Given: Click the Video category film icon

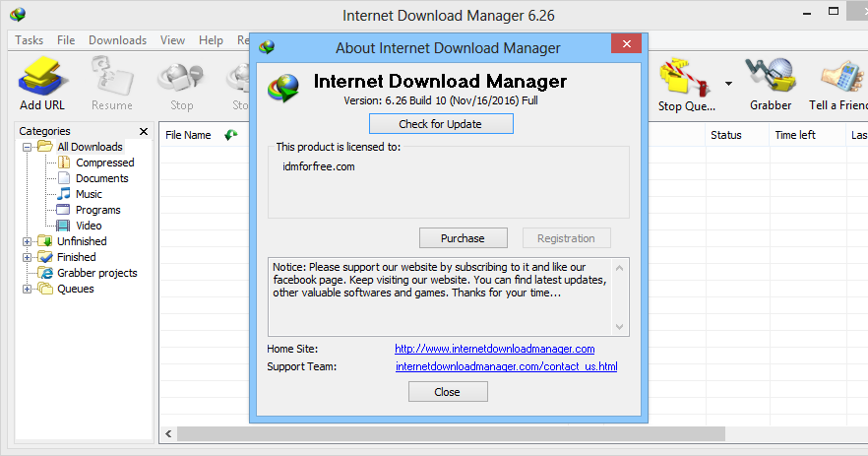Looking at the screenshot, I should pyautogui.click(x=64, y=226).
